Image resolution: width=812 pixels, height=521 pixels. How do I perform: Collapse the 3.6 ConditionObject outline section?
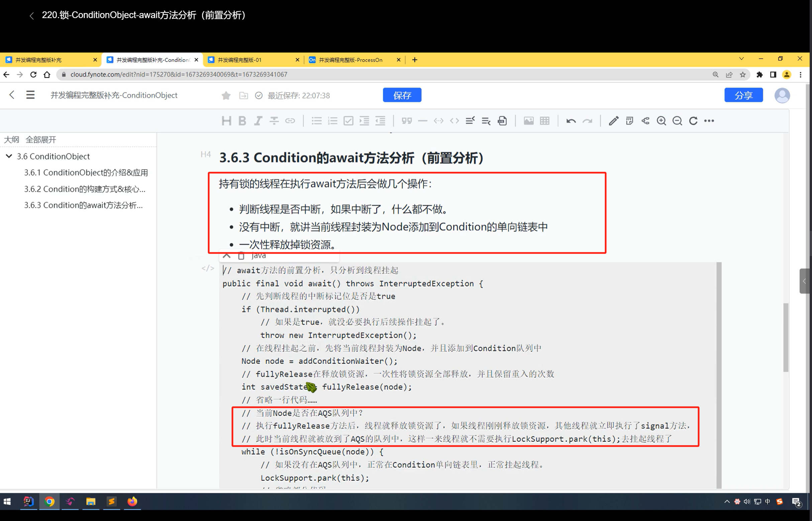9,156
